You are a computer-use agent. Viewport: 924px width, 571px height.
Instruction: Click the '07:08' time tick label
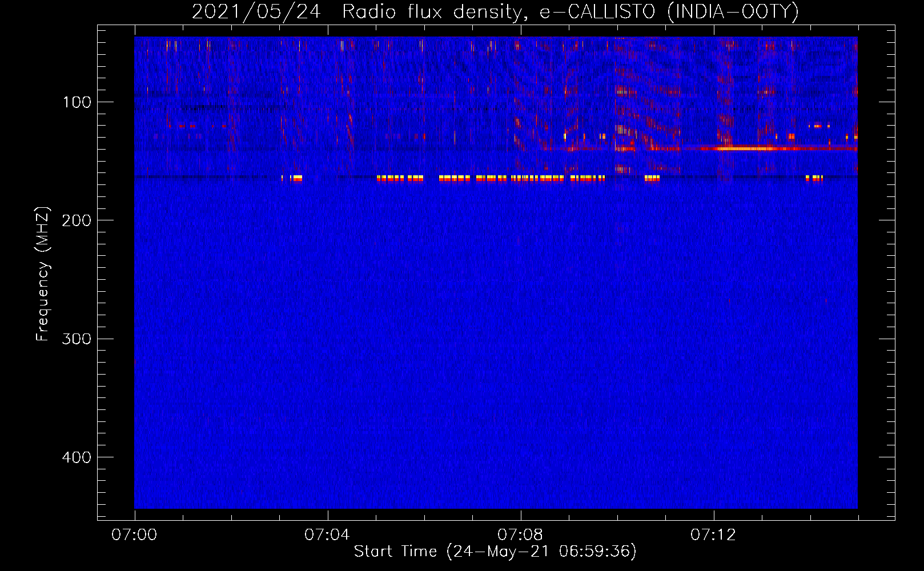pos(520,534)
